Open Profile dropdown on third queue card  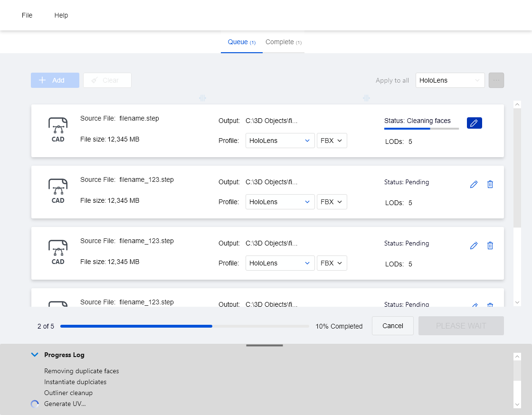[x=280, y=263]
